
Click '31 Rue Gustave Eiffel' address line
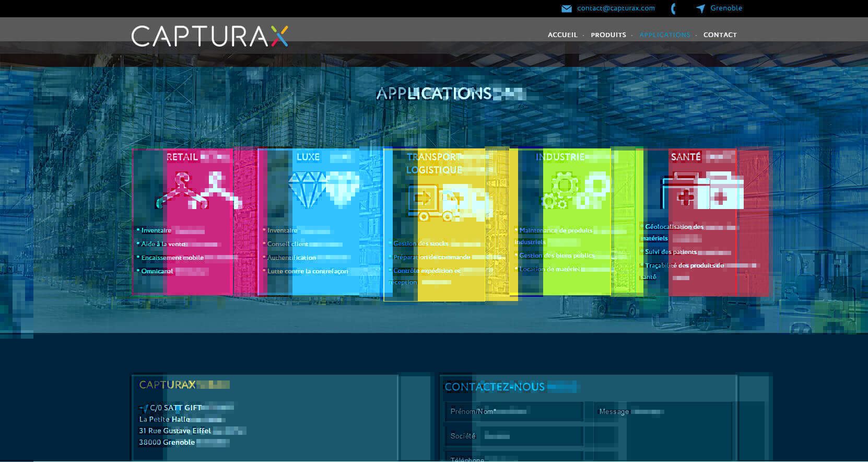pyautogui.click(x=175, y=431)
